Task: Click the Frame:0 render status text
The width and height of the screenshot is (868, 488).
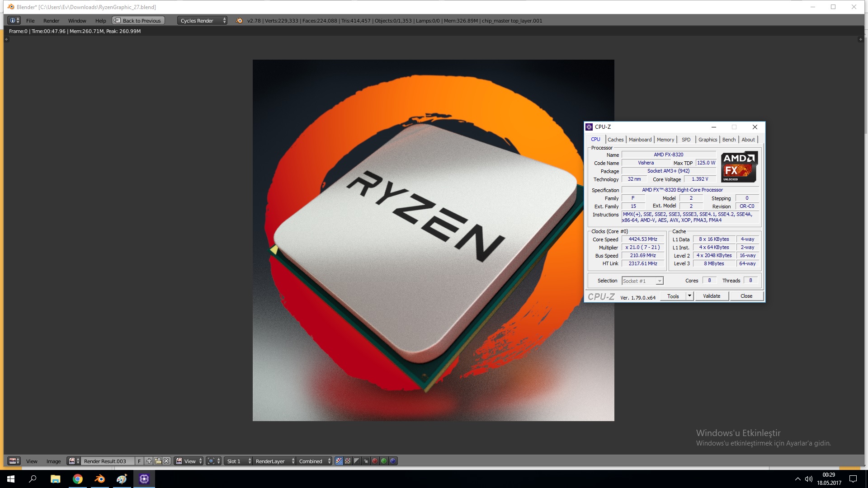Action: [x=75, y=31]
